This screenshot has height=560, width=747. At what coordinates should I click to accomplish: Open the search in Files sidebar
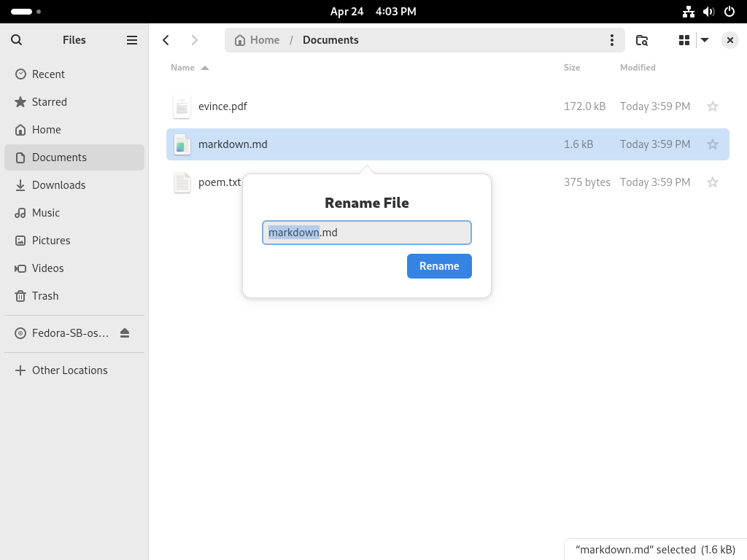tap(16, 40)
